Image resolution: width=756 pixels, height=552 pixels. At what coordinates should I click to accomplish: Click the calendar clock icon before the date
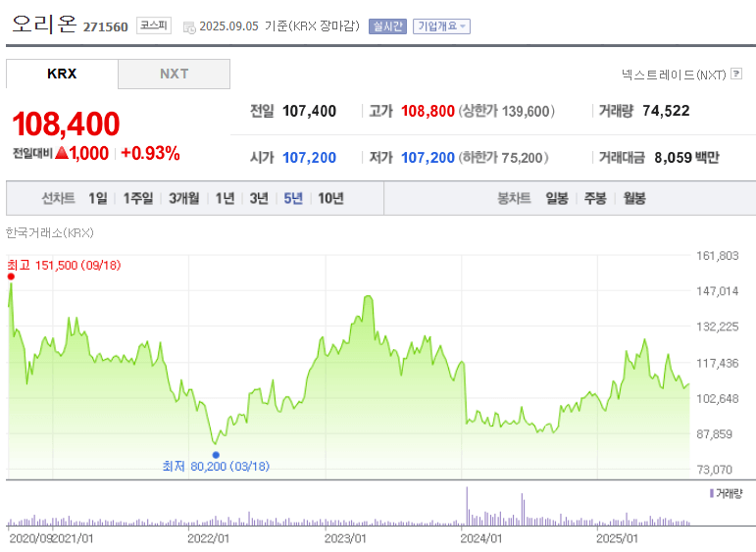click(189, 27)
